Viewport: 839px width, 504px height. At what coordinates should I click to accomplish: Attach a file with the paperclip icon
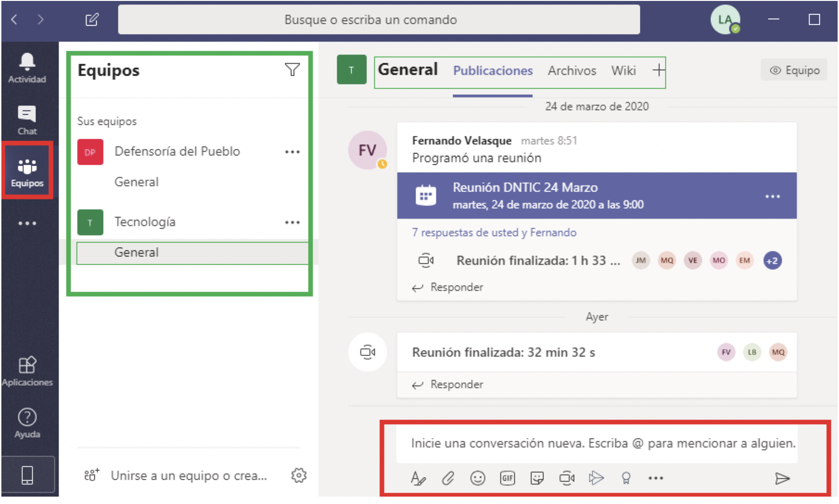click(448, 478)
